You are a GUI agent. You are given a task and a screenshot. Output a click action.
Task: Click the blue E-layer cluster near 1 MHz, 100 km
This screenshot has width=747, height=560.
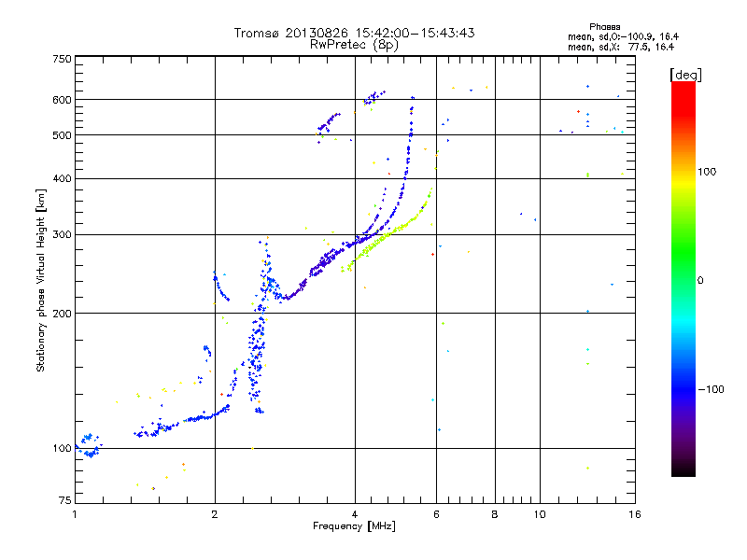[89, 446]
